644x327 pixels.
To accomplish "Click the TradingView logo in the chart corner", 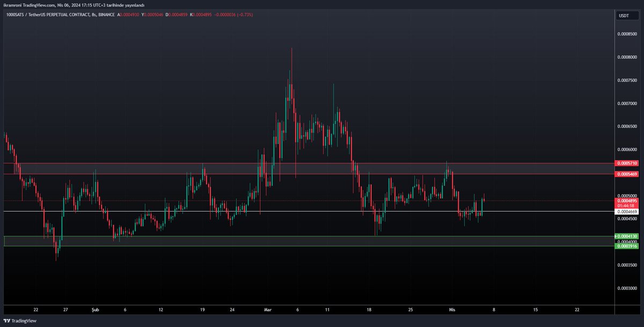I will (x=19, y=321).
